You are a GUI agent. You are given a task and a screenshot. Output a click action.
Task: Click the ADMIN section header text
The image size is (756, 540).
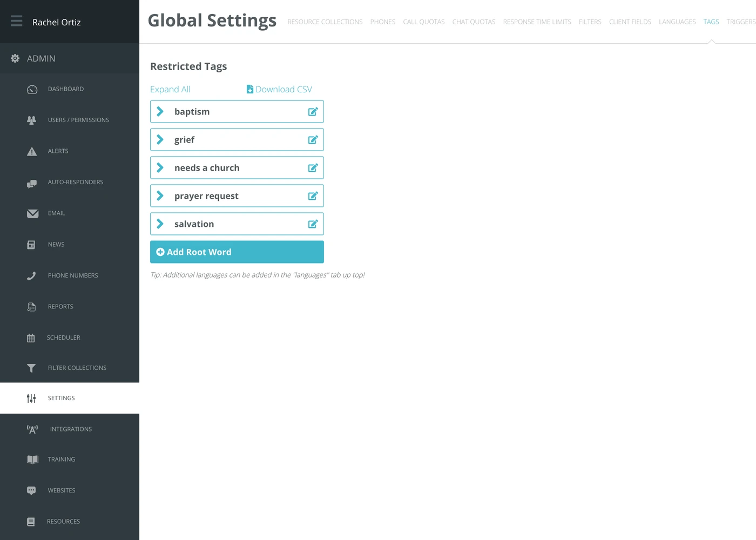41,58
